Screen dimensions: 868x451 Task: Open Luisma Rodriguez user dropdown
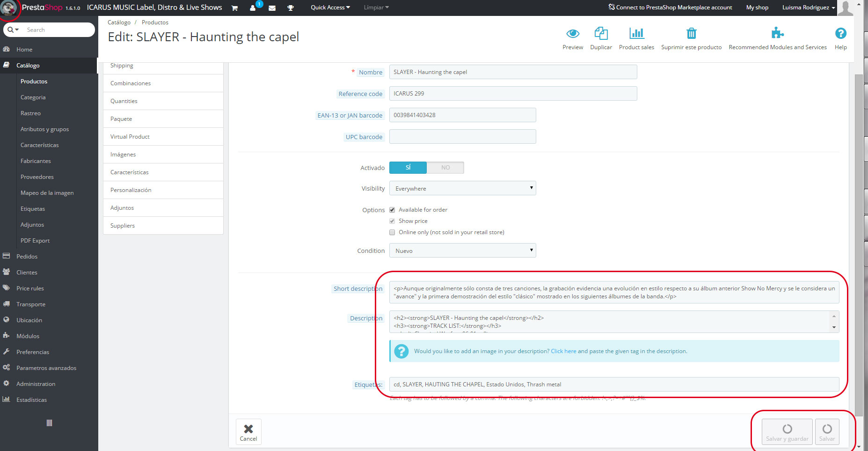pyautogui.click(x=808, y=7)
